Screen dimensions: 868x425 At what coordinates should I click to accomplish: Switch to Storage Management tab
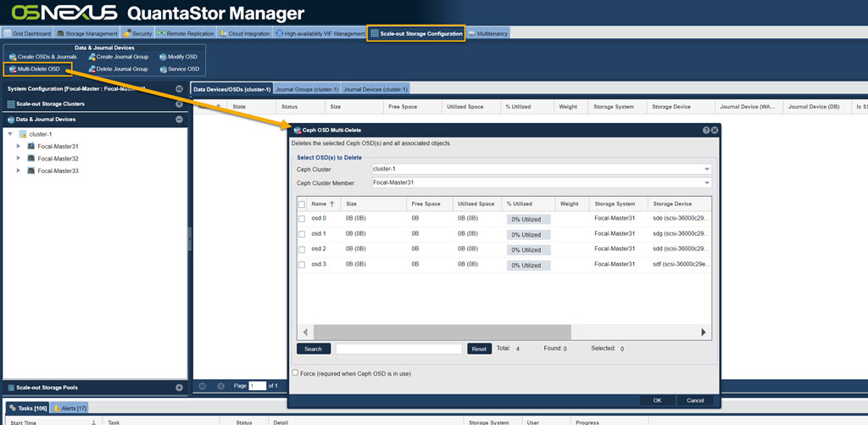coord(87,33)
